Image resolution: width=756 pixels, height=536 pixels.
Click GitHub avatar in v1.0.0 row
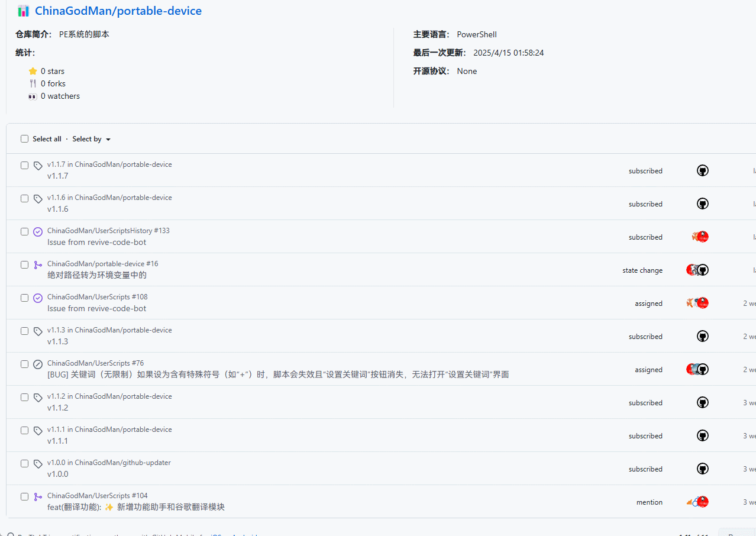click(703, 469)
